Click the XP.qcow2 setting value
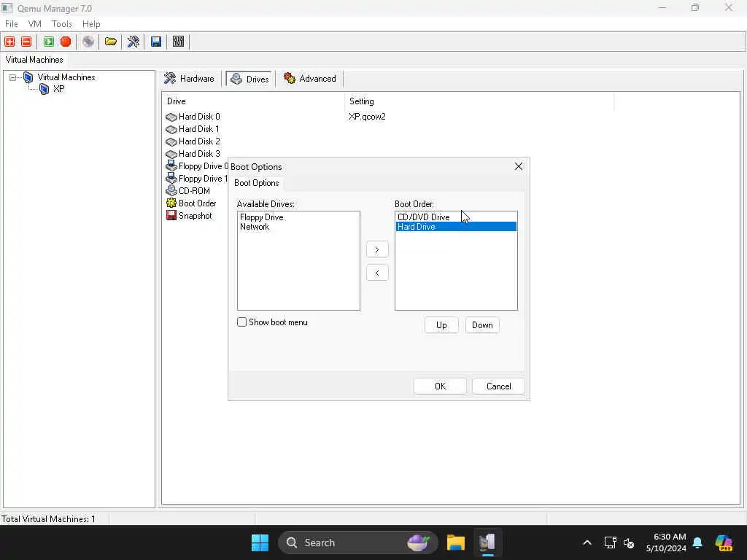This screenshot has height=560, width=747. [x=367, y=116]
